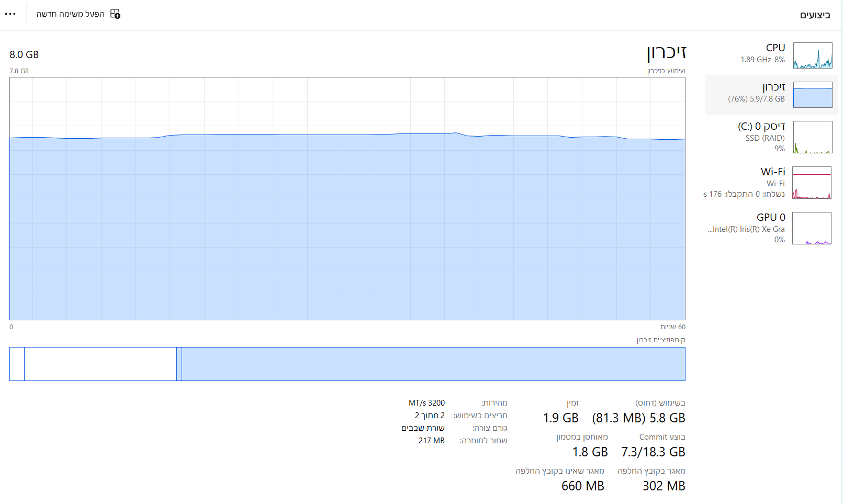Image resolution: width=843 pixels, height=504 pixels.
Task: Click the CPU mini graph thumbnail
Action: click(812, 55)
